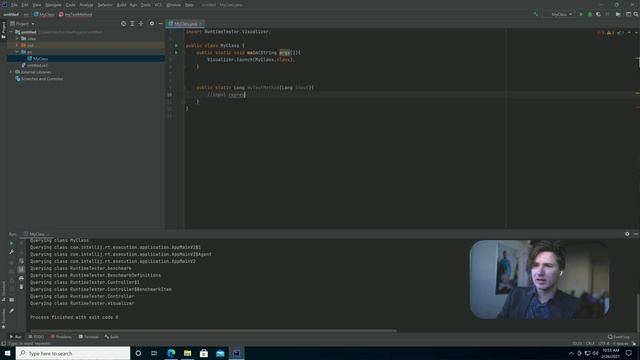Collapse the untitled project root node
Image resolution: width=640 pixels, height=360 pixels.
pyautogui.click(x=11, y=32)
